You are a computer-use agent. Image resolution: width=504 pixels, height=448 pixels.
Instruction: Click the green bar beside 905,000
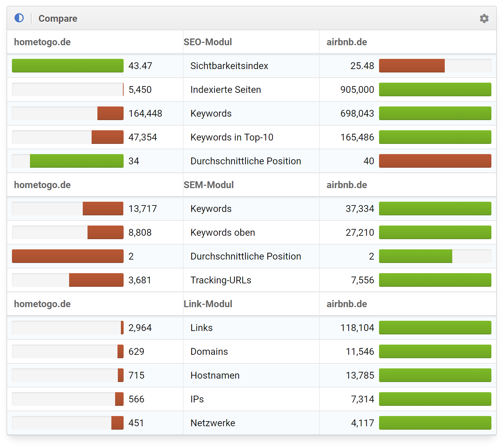435,89
